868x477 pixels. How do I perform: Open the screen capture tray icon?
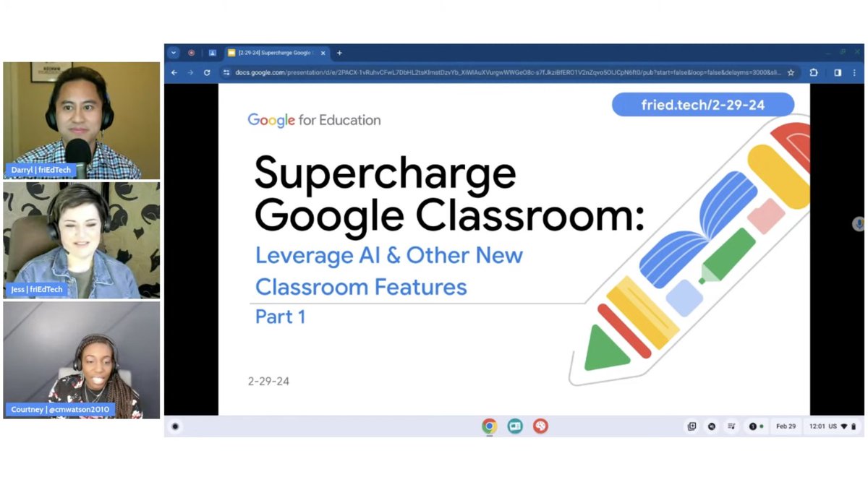tap(692, 426)
